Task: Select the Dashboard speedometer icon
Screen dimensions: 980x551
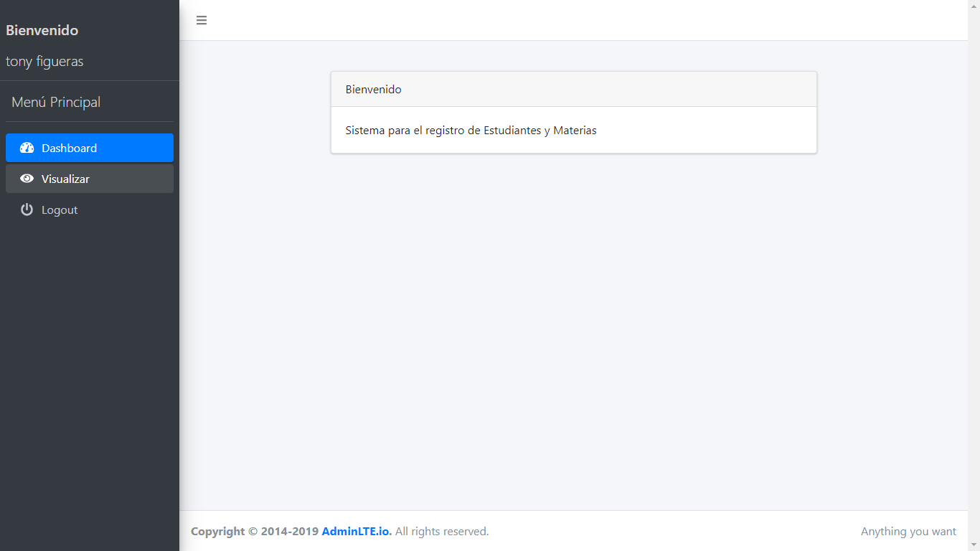Action: (x=27, y=147)
